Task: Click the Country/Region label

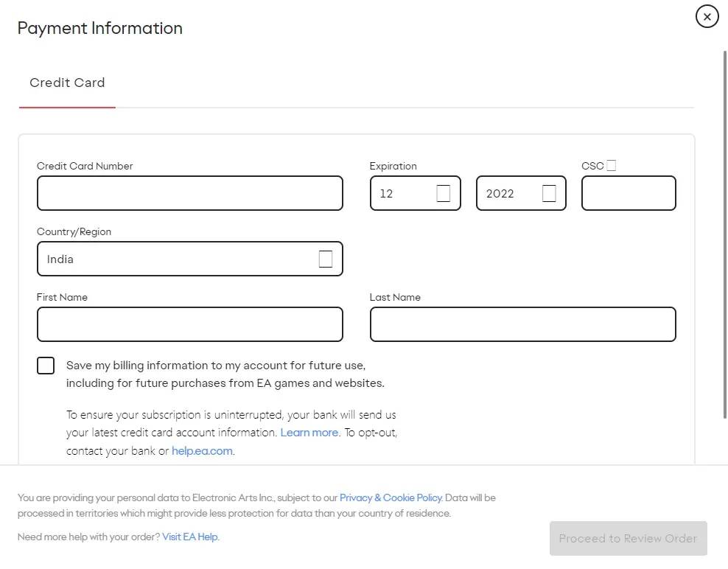Action: tap(74, 231)
